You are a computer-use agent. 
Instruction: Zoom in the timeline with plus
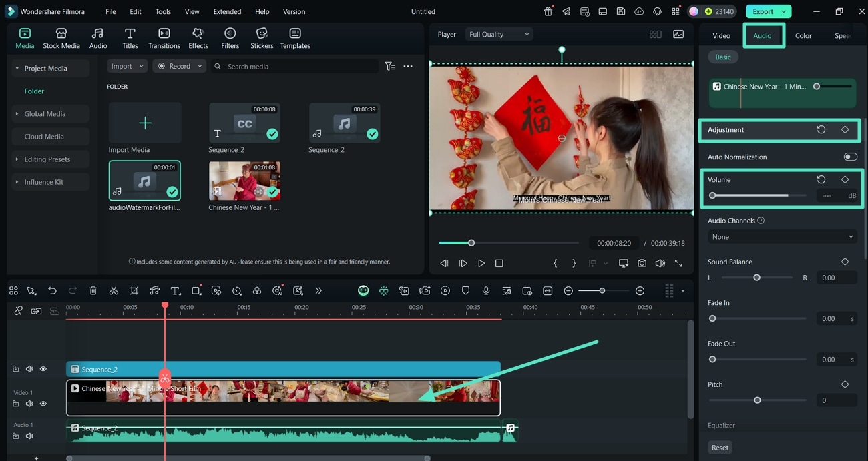[640, 291]
